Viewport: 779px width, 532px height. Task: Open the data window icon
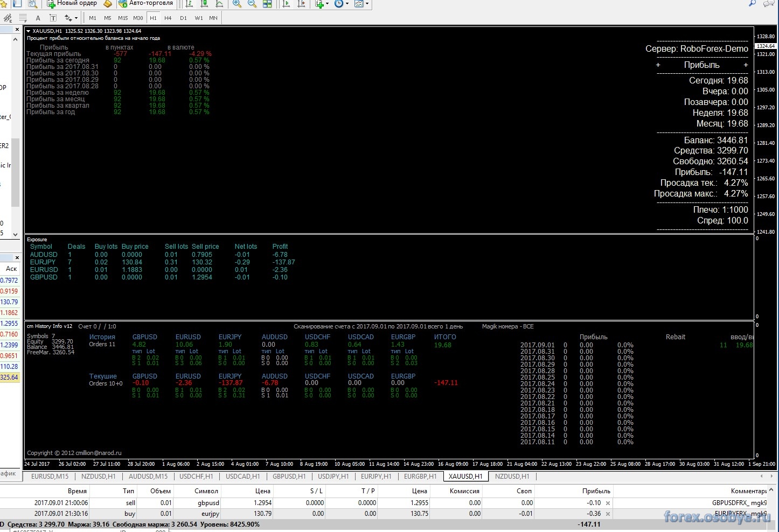click(x=17, y=4)
